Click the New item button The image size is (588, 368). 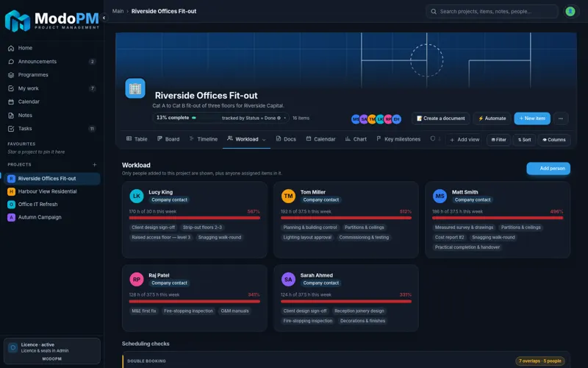pyautogui.click(x=532, y=118)
